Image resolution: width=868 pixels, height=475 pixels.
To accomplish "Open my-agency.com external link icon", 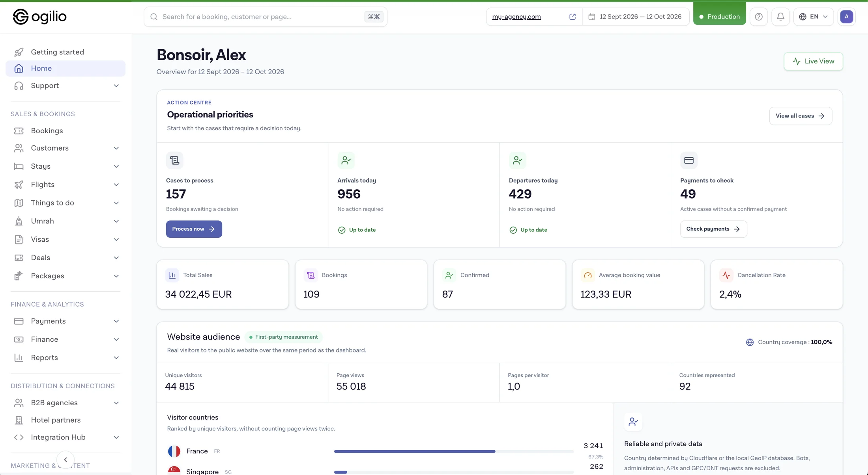I will coord(572,17).
